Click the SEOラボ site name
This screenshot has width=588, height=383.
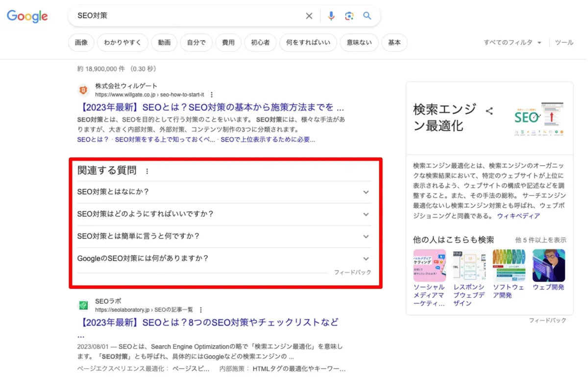coord(108,301)
